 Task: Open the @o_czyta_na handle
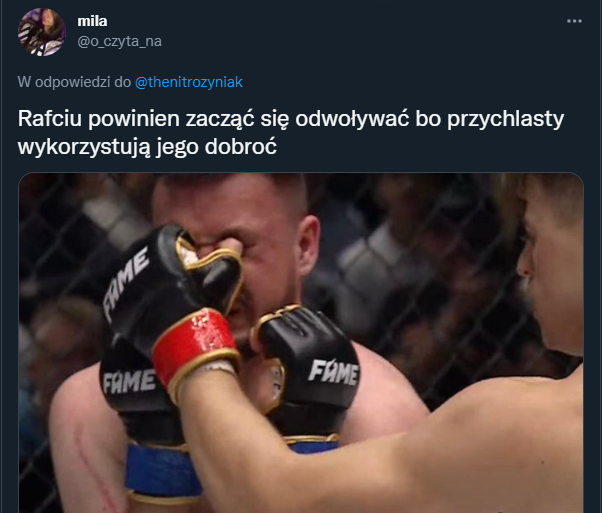coord(119,41)
